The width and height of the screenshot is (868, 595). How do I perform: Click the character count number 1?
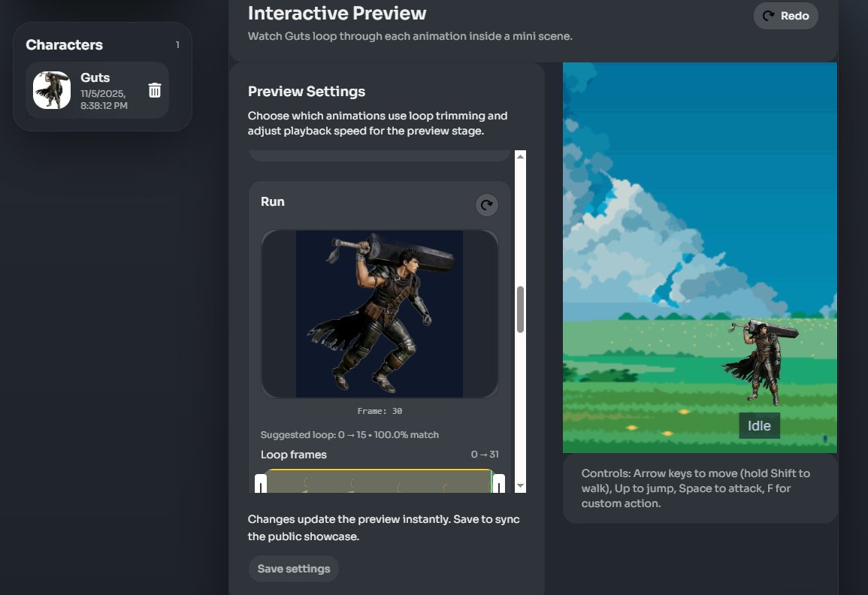click(177, 45)
